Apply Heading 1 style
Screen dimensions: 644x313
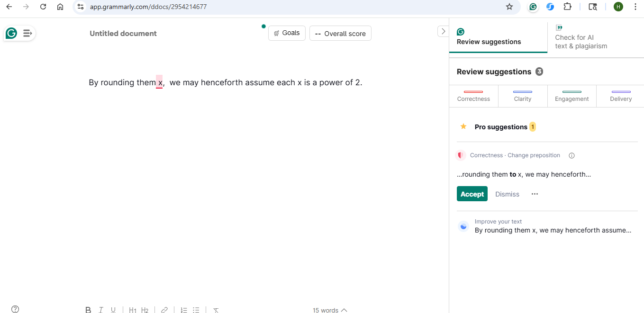coord(133,310)
